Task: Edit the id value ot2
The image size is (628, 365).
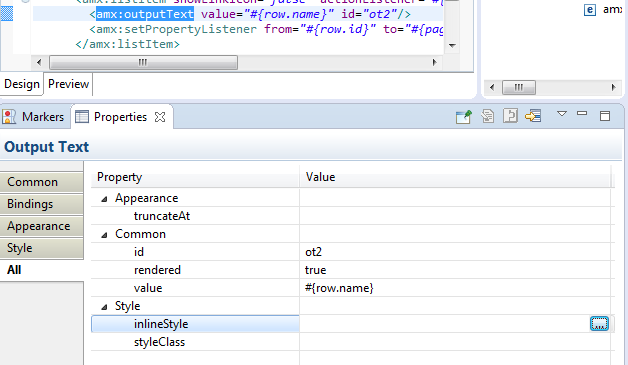Action: tap(313, 252)
